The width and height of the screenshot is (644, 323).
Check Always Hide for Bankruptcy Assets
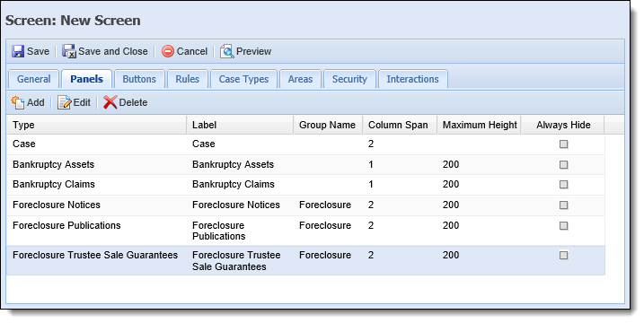point(563,164)
